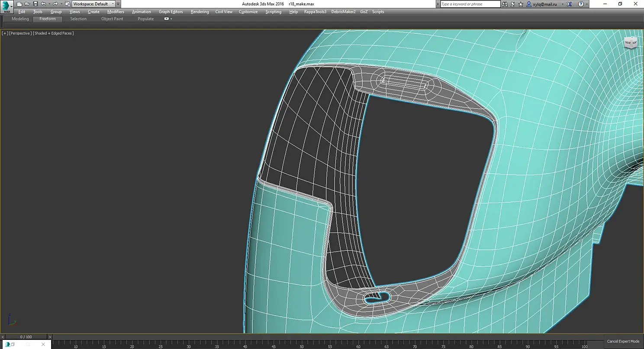The width and height of the screenshot is (644, 349).
Task: Click the Shaded + Edged Faces viewport label
Action: pos(53,33)
